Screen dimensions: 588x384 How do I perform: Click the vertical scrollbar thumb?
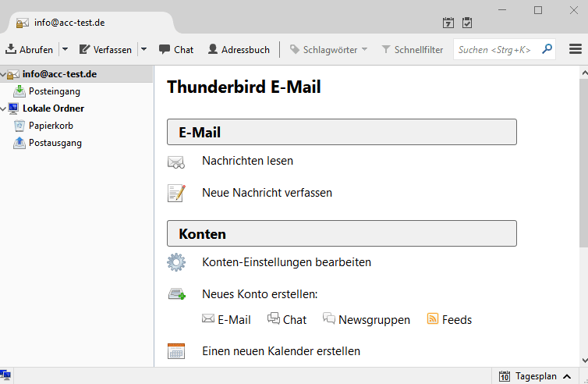584,163
